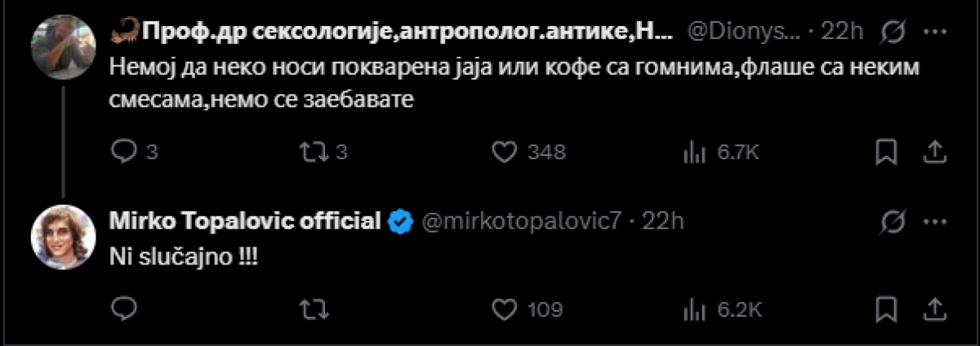This screenshot has width=980, height=346.
Task: Open the Mirko Topalovic official profile name
Action: pos(245,220)
